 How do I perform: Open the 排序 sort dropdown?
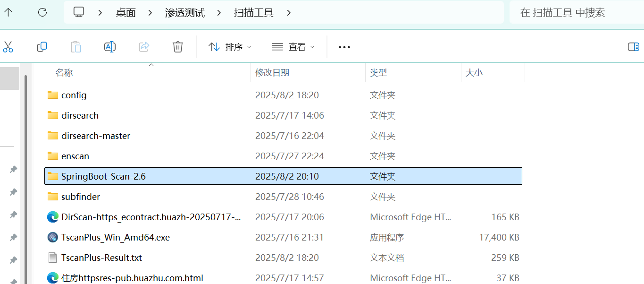(x=230, y=47)
